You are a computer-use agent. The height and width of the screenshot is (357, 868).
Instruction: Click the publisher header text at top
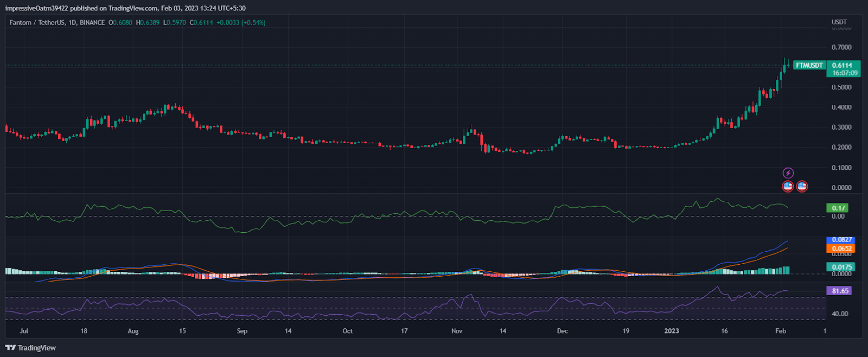125,8
